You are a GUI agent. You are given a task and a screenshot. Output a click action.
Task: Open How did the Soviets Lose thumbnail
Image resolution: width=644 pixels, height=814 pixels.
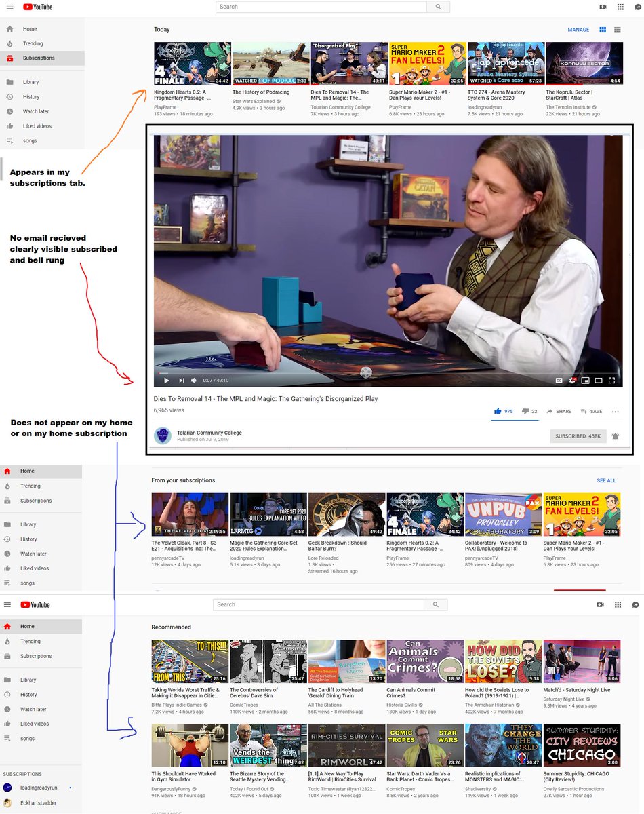(x=504, y=661)
